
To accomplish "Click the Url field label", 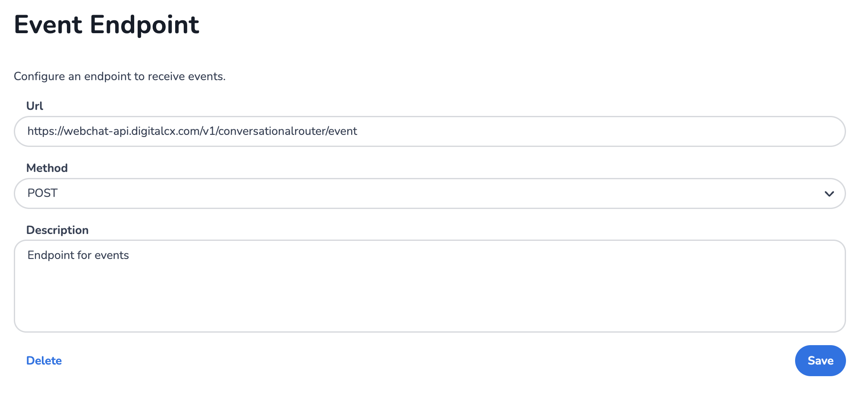I will (35, 106).
